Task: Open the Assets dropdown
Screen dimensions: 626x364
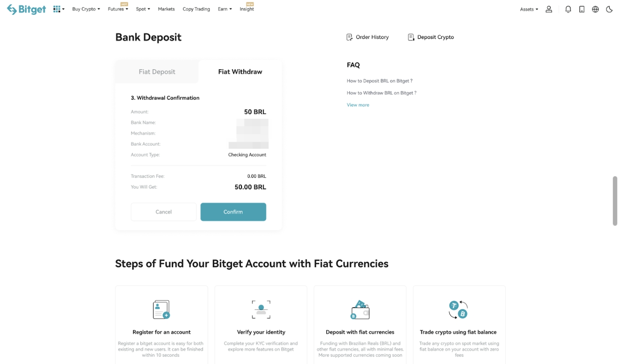Action: pos(528,9)
